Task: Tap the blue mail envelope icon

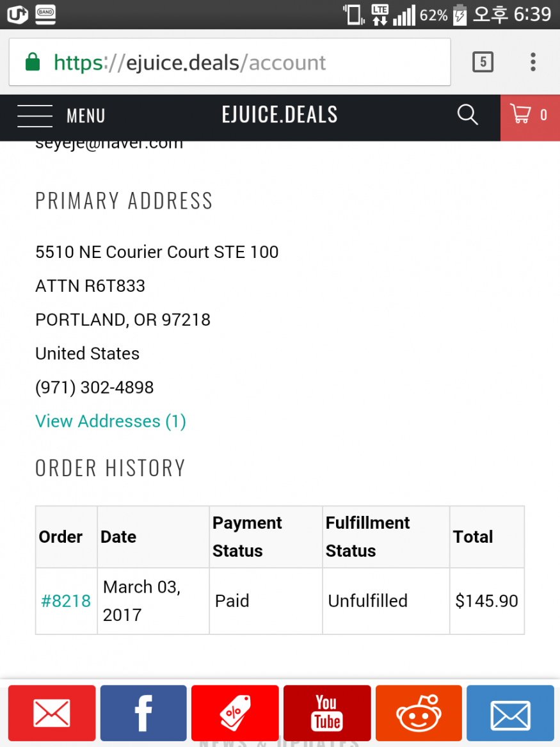Action: (x=510, y=712)
